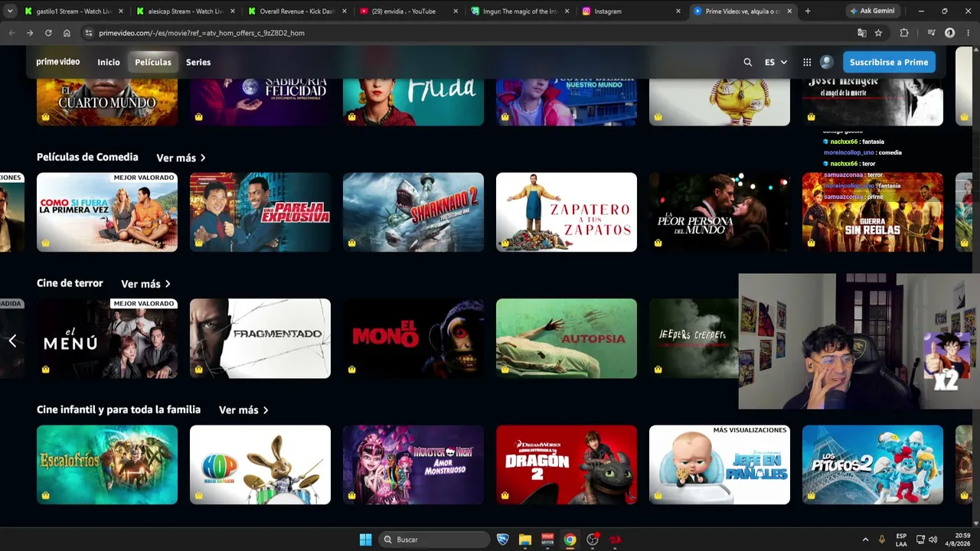The height and width of the screenshot is (551, 980).
Task: Open the Una Pareja Explosiva movie
Action: pos(260,212)
